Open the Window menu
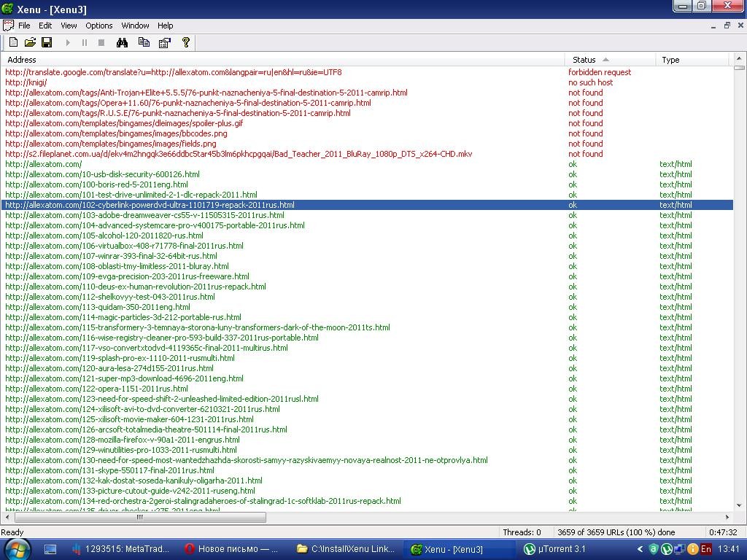 pos(135,26)
